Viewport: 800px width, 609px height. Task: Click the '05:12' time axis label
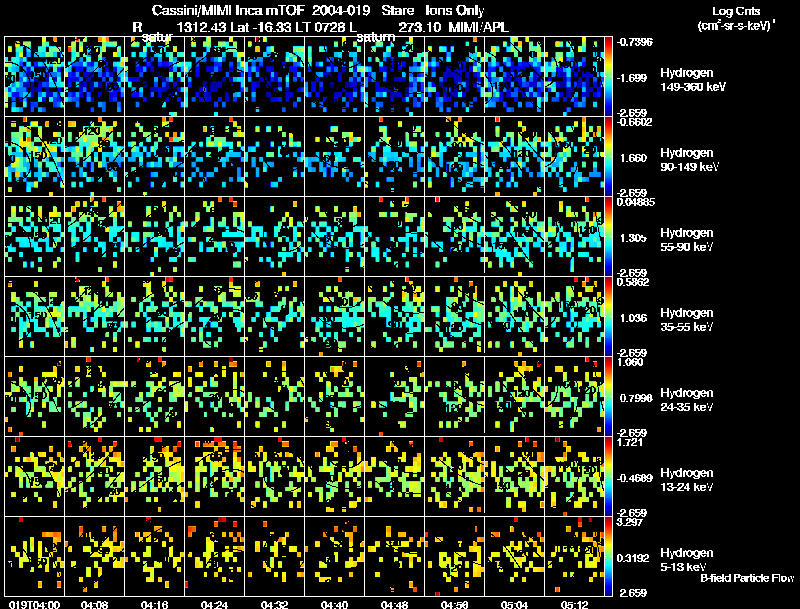tap(574, 604)
